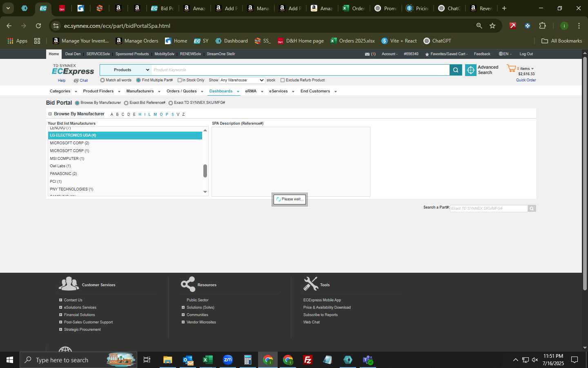Collapse Browse By Manufacturer section

(50, 114)
